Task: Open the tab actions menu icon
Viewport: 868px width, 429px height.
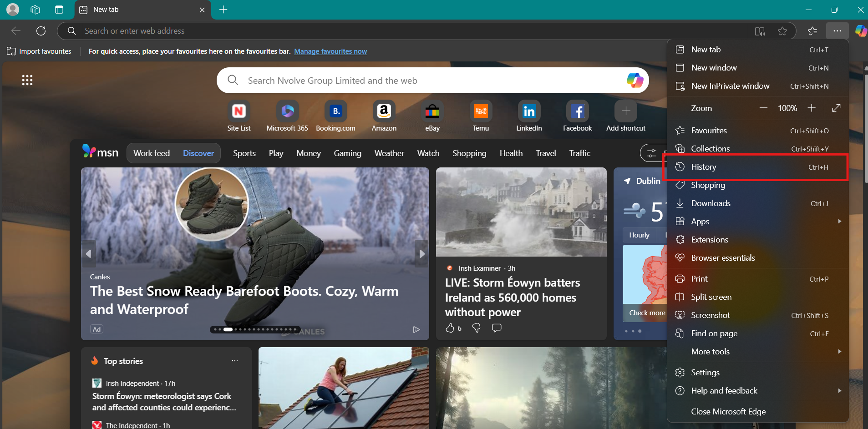Action: [59, 10]
